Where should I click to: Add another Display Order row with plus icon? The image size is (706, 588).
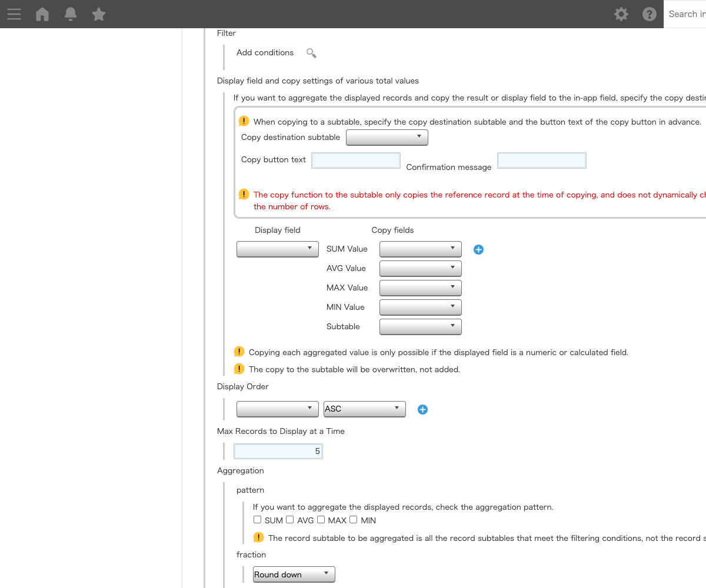point(422,409)
